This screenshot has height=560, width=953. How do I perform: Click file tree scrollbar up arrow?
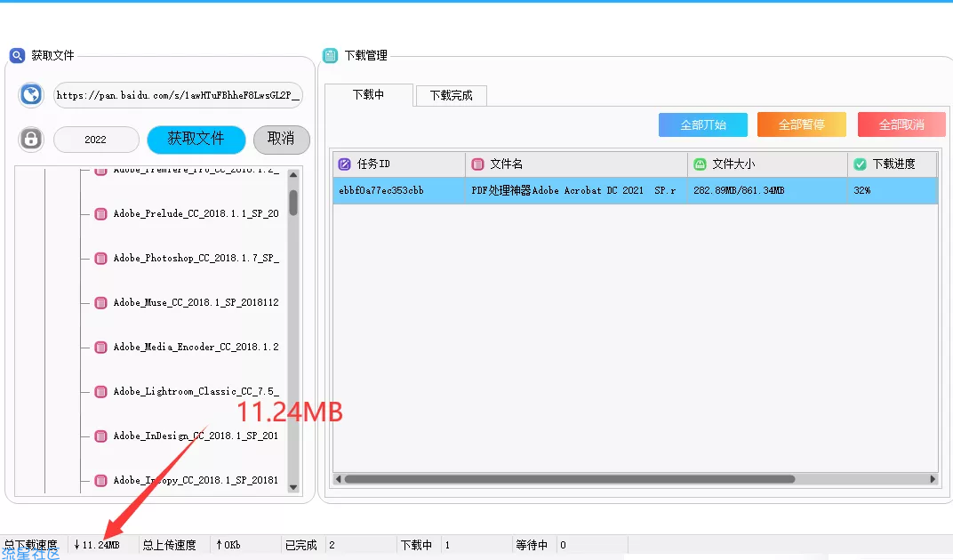[293, 175]
